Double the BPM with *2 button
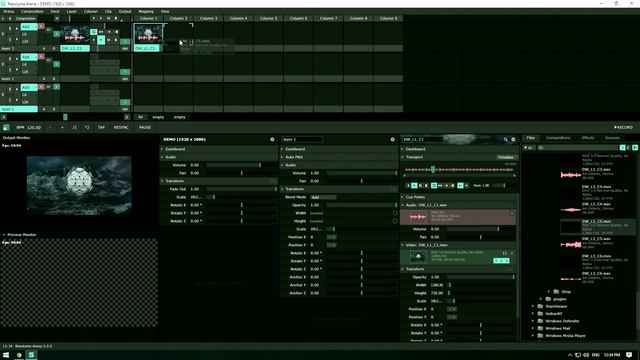 click(x=87, y=127)
